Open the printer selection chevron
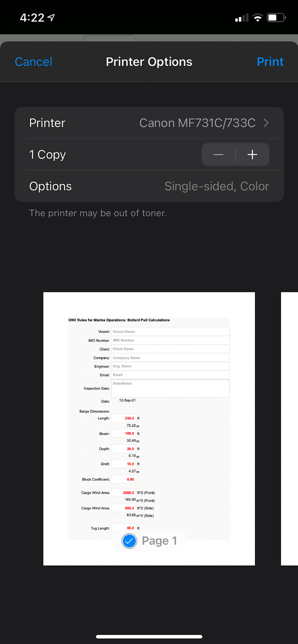The width and height of the screenshot is (298, 644). point(266,123)
